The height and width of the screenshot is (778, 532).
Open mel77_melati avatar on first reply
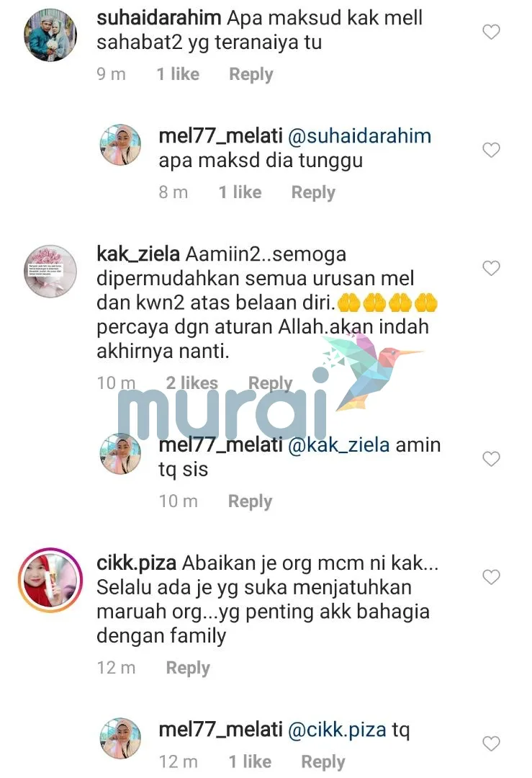(120, 144)
